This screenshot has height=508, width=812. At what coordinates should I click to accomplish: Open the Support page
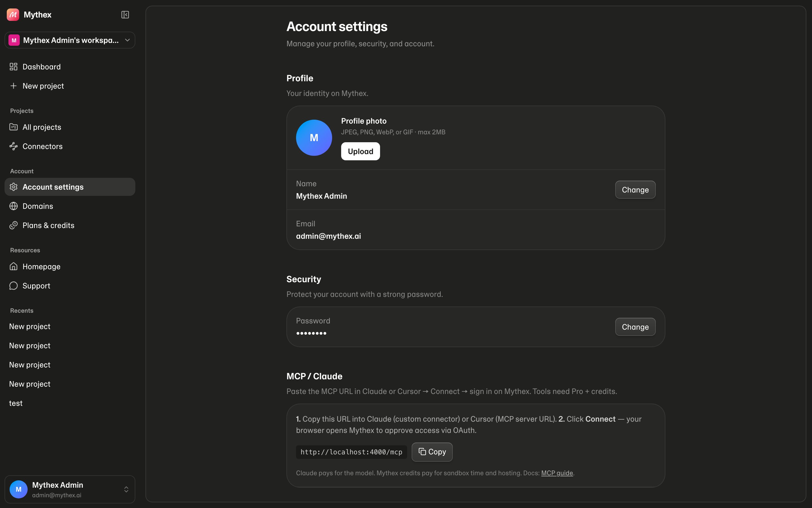[70, 286]
